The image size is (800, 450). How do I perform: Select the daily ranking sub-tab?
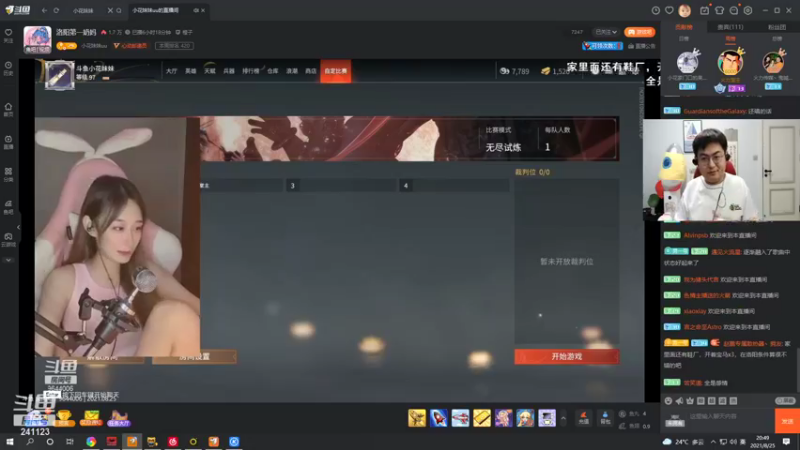[x=684, y=39]
